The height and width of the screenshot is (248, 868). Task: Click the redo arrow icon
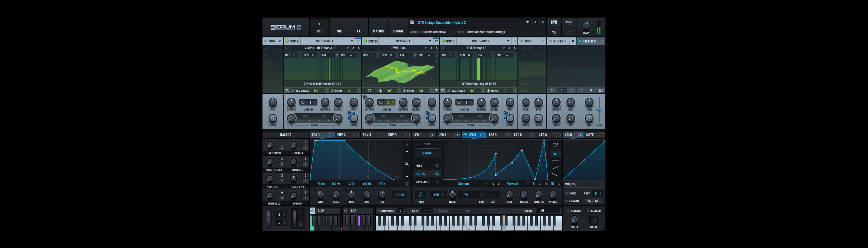click(569, 32)
